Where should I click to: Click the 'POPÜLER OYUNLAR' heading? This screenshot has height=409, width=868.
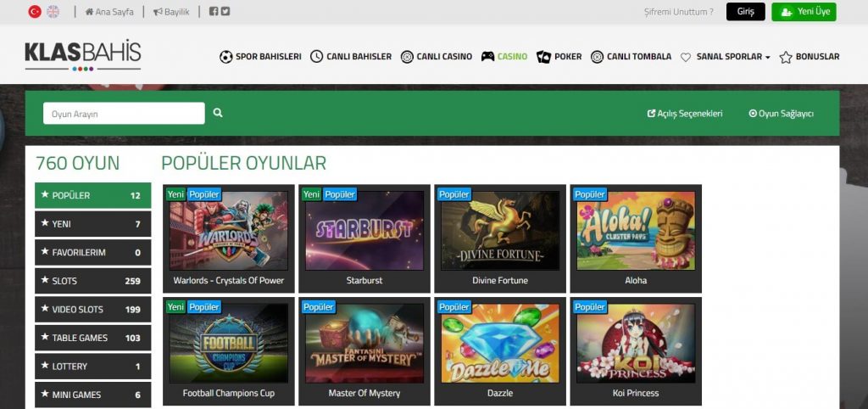coord(243,164)
